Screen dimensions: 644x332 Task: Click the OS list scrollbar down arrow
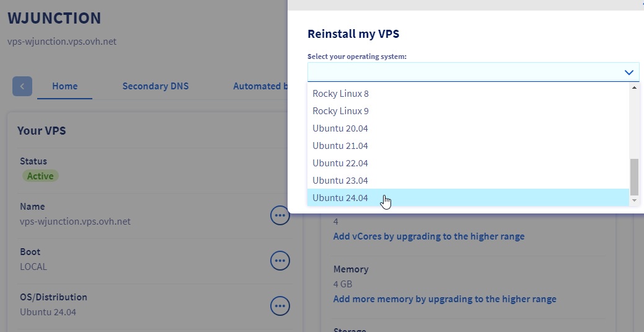coord(634,201)
